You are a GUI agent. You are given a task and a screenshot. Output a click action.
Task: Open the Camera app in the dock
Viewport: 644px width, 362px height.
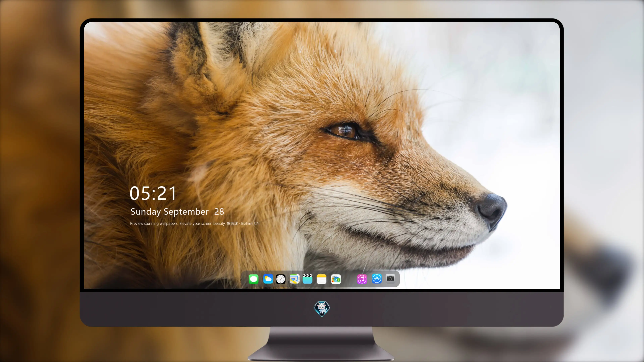pos(390,279)
